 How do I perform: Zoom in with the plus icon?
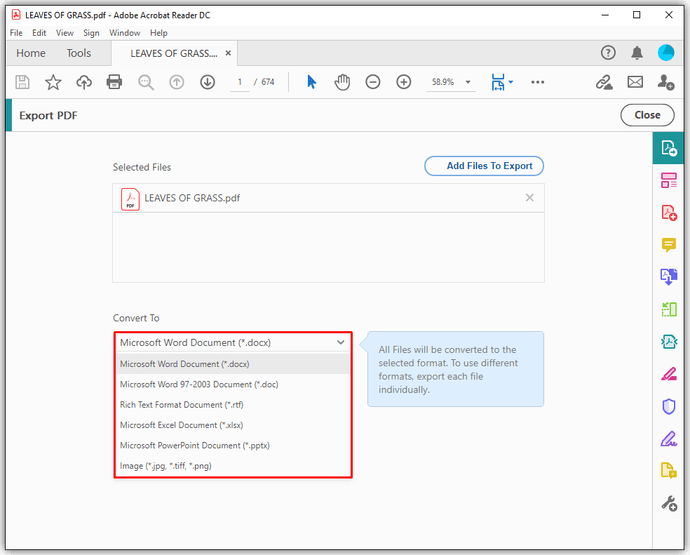[404, 82]
